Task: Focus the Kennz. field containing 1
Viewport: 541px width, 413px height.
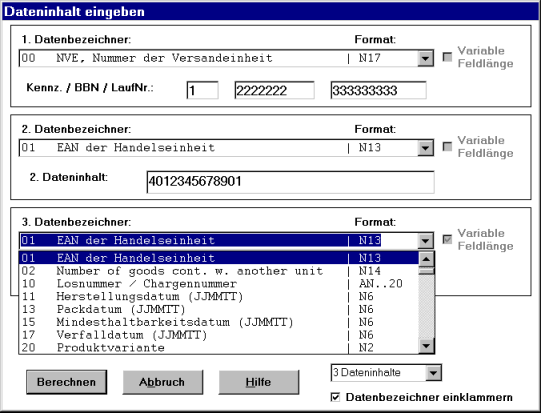Action: (x=203, y=90)
